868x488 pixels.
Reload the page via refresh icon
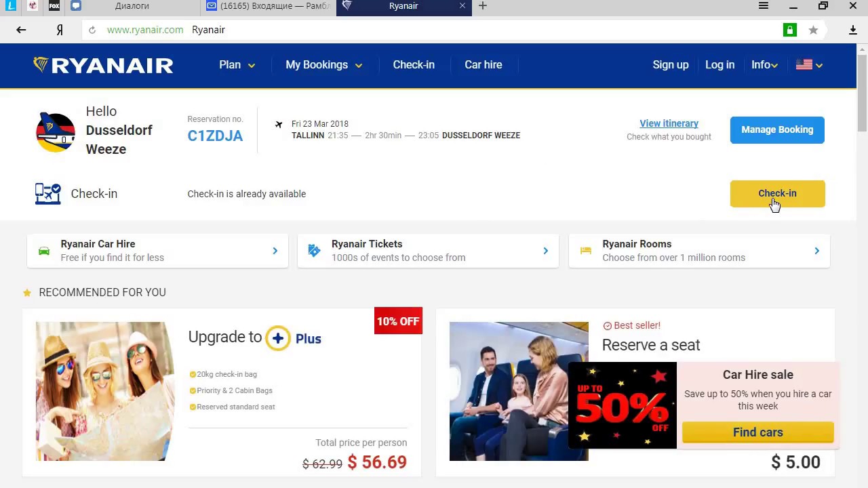coord(92,30)
